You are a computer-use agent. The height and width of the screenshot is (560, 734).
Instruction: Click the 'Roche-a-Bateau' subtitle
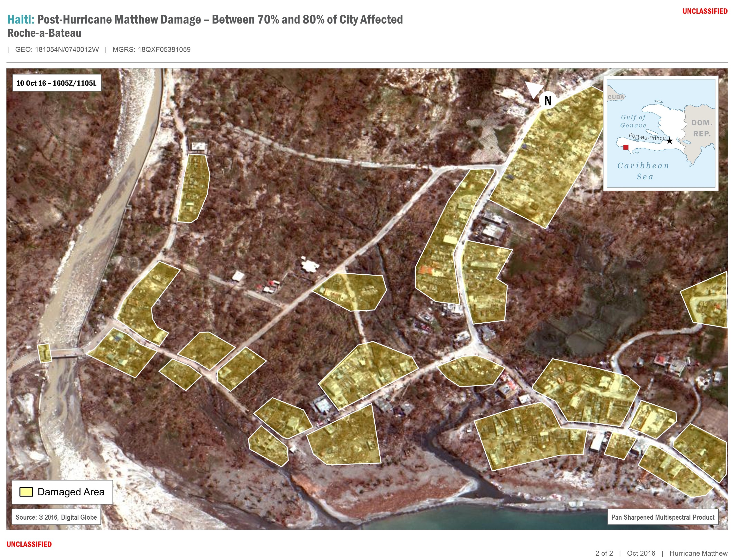(44, 33)
